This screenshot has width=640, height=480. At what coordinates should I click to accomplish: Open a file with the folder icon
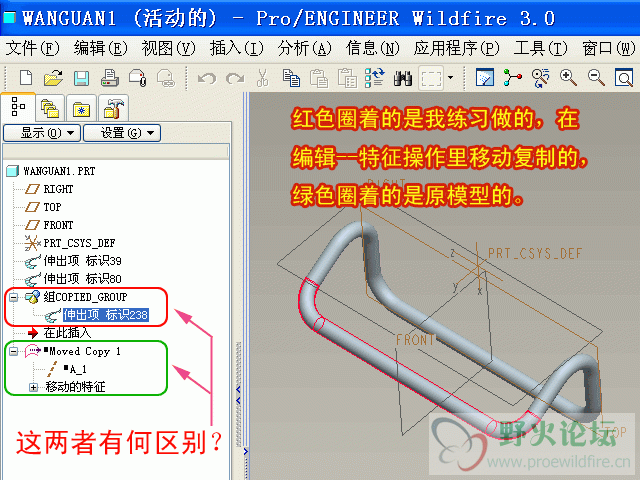click(x=53, y=77)
